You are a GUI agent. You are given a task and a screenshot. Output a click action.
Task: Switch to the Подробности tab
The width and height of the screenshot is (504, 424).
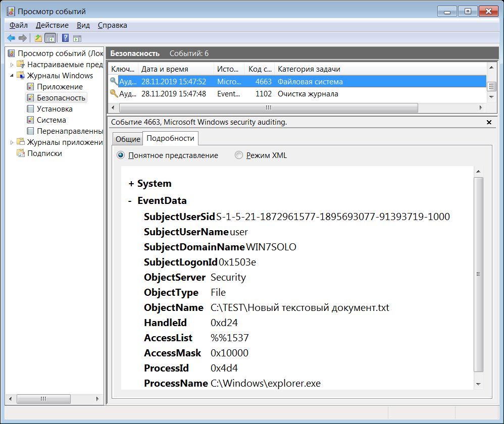pos(170,138)
